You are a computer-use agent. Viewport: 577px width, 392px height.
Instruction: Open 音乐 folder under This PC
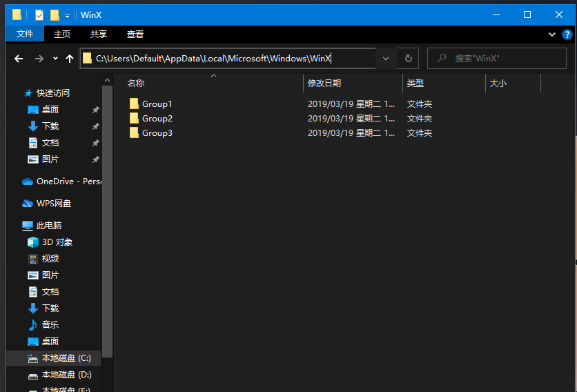point(50,324)
